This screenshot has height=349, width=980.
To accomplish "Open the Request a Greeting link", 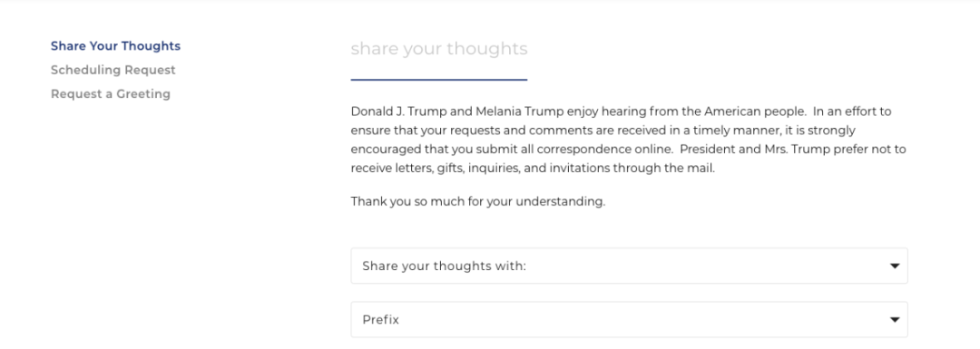I will tap(111, 93).
